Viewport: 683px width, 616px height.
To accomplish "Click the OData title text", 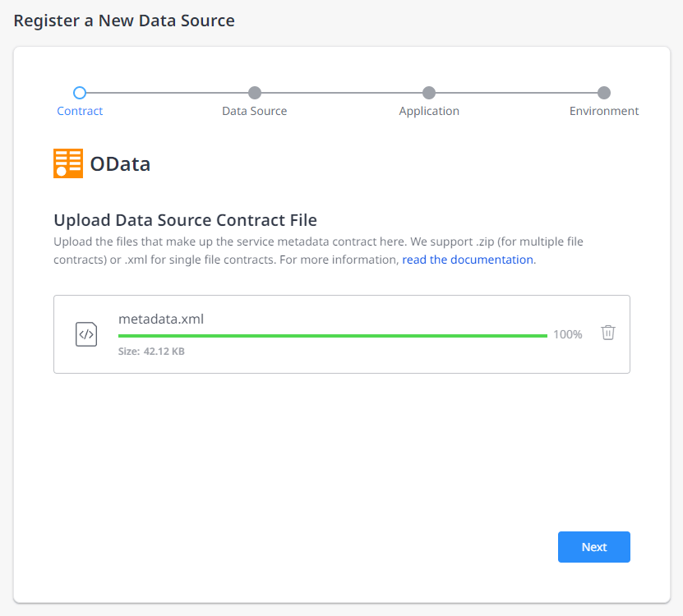I will (x=120, y=164).
